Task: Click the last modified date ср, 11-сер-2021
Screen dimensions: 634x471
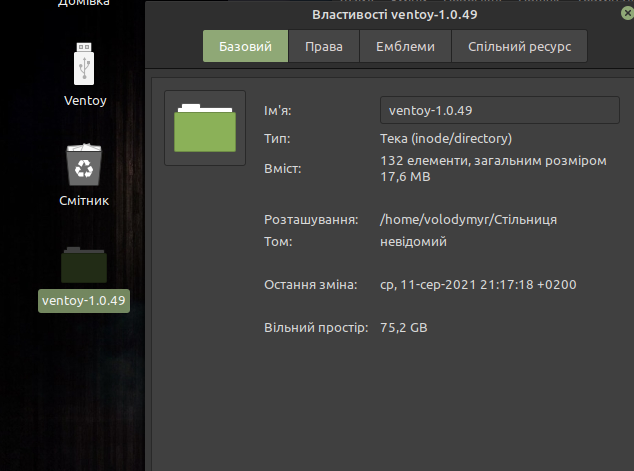Action: tap(478, 285)
